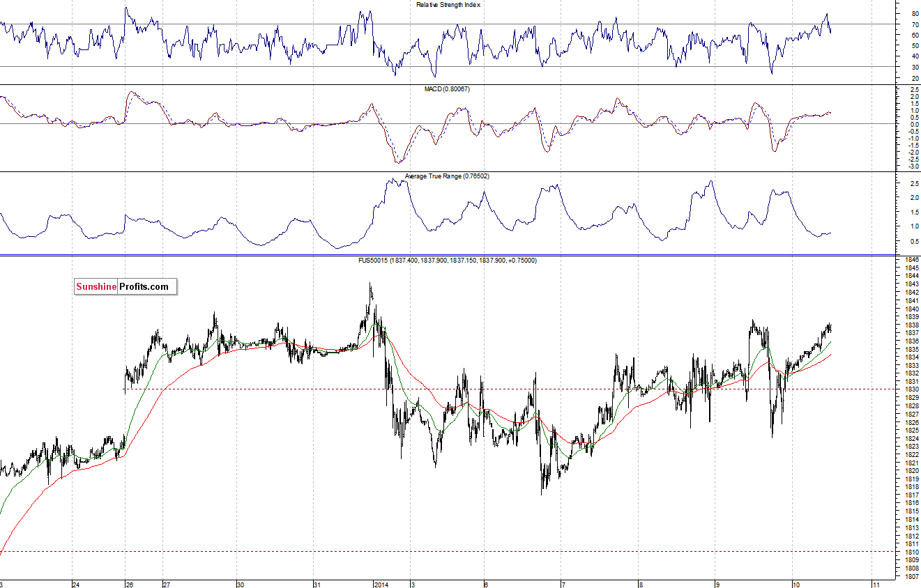Screen dimensions: 921x588
Task: Click the 1807 value on price axis
Action: point(911,577)
